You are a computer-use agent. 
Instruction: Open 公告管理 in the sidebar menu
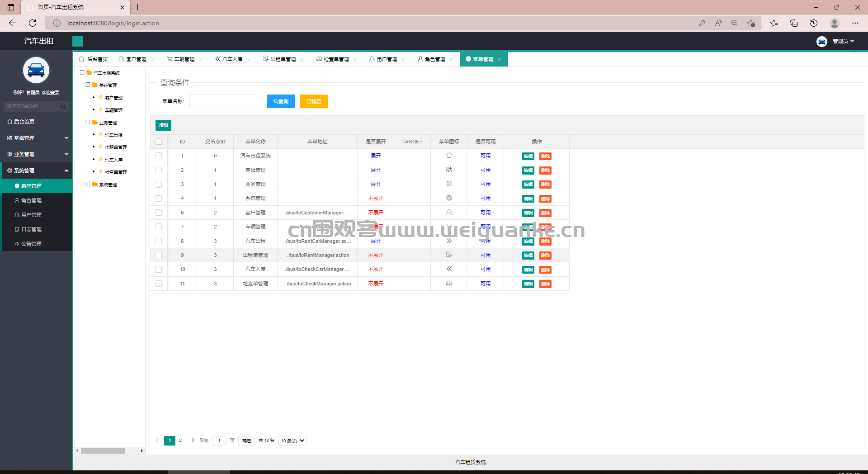pyautogui.click(x=36, y=244)
